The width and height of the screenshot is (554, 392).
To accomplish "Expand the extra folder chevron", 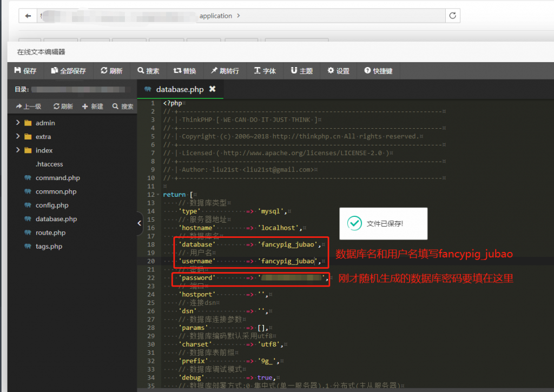I will tap(18, 136).
